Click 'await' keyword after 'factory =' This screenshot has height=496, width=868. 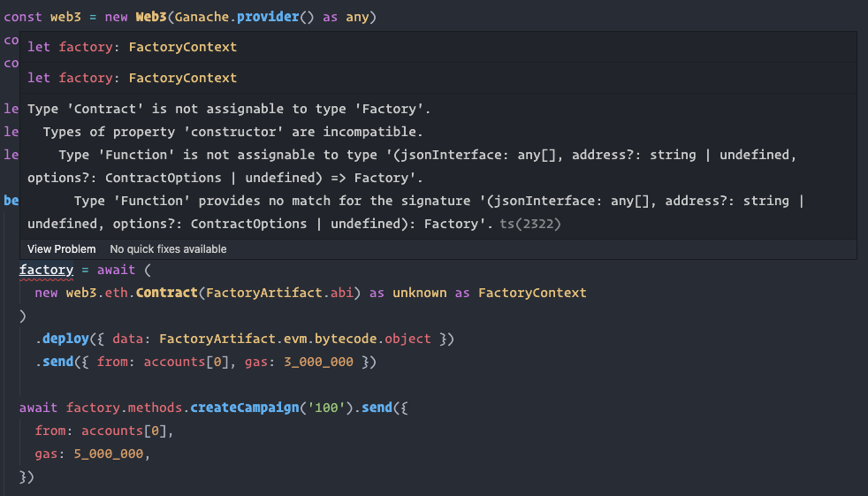117,270
